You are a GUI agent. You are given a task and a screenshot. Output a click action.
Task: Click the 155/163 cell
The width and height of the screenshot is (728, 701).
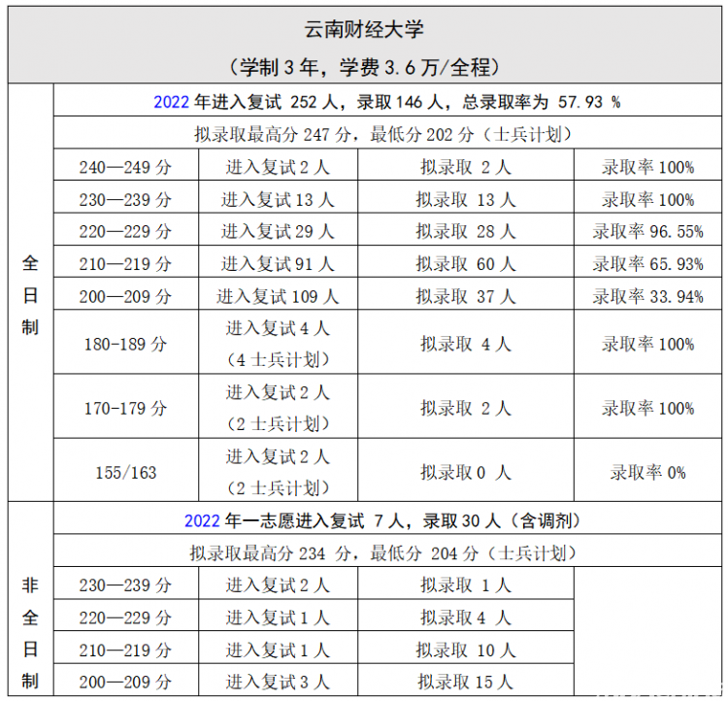tap(126, 471)
